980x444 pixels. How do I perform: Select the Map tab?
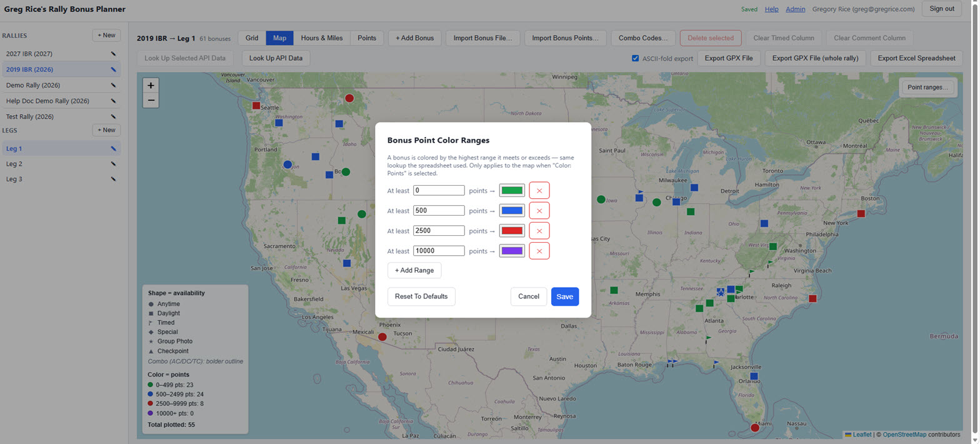click(279, 38)
